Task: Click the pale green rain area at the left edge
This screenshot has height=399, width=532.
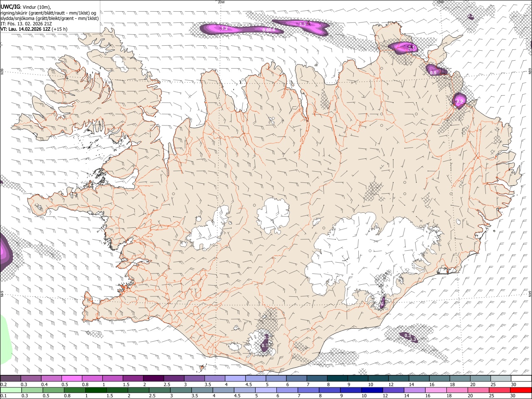Action: point(6,339)
